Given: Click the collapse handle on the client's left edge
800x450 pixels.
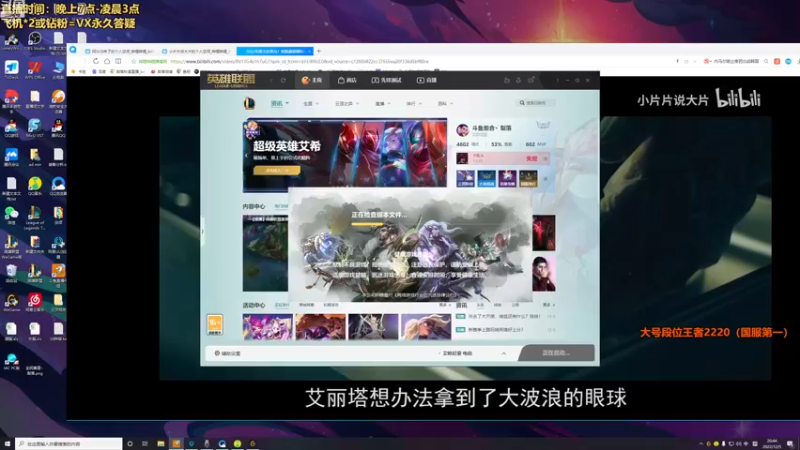Looking at the screenshot, I should point(203,231).
